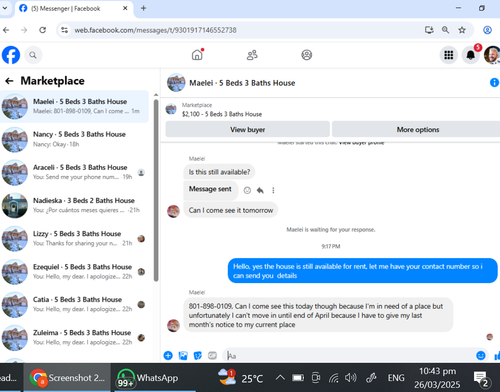The width and height of the screenshot is (500, 392).
Task: Click the install app icon in address bar
Action: click(x=429, y=30)
